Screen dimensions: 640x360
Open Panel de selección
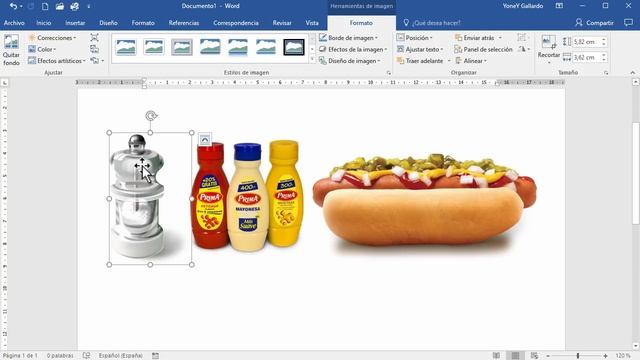coord(483,49)
